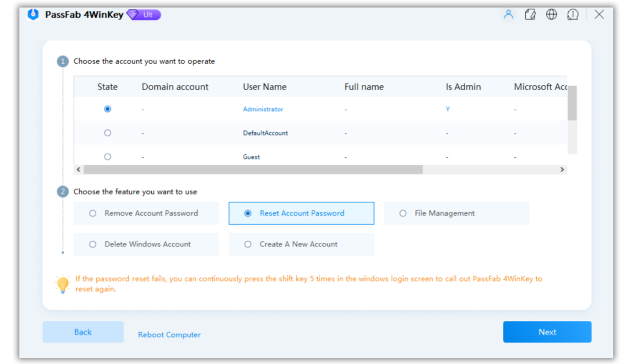The width and height of the screenshot is (633, 364).
Task: Click the Ult diamond edition badge
Action: pos(144,15)
